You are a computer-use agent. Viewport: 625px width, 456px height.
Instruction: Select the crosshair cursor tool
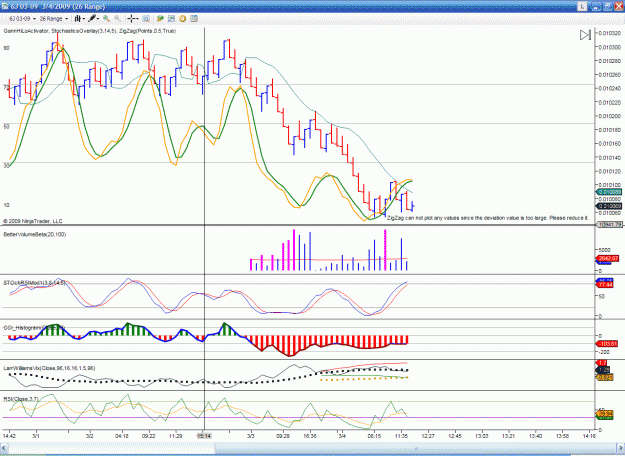point(132,18)
